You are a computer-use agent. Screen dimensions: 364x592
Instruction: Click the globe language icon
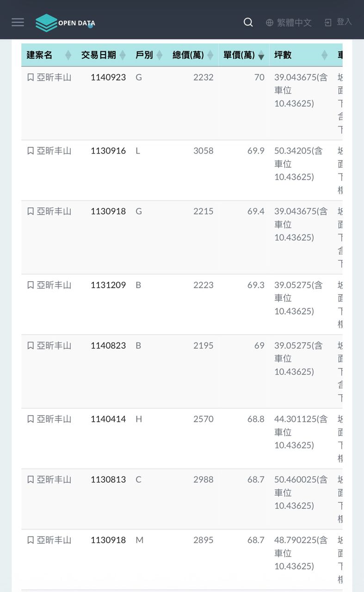[270, 23]
